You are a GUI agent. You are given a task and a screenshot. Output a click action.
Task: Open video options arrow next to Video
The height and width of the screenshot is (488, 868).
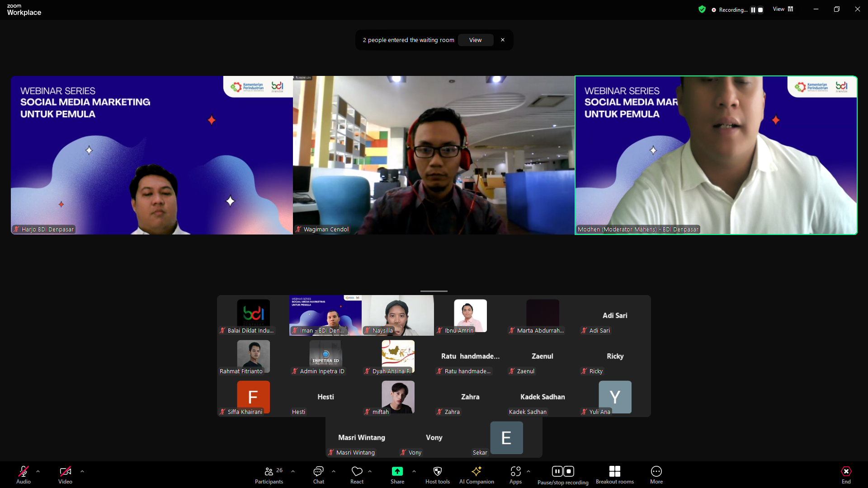(x=82, y=471)
